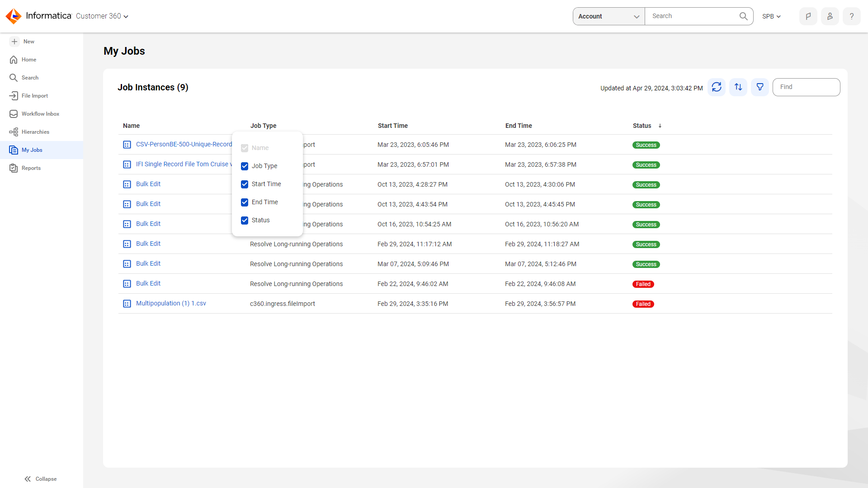The height and width of the screenshot is (488, 868).
Task: Open the SPB organization dropdown
Action: click(771, 16)
